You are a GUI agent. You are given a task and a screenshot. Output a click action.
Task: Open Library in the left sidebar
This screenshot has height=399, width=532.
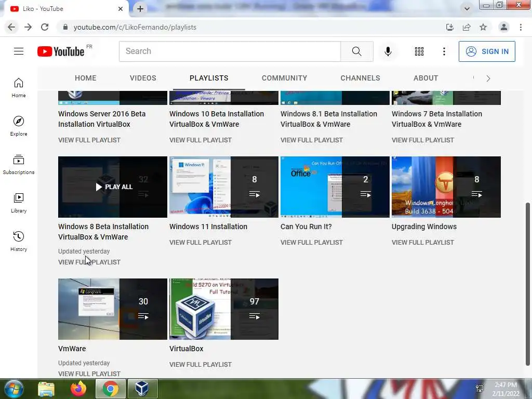(x=19, y=203)
